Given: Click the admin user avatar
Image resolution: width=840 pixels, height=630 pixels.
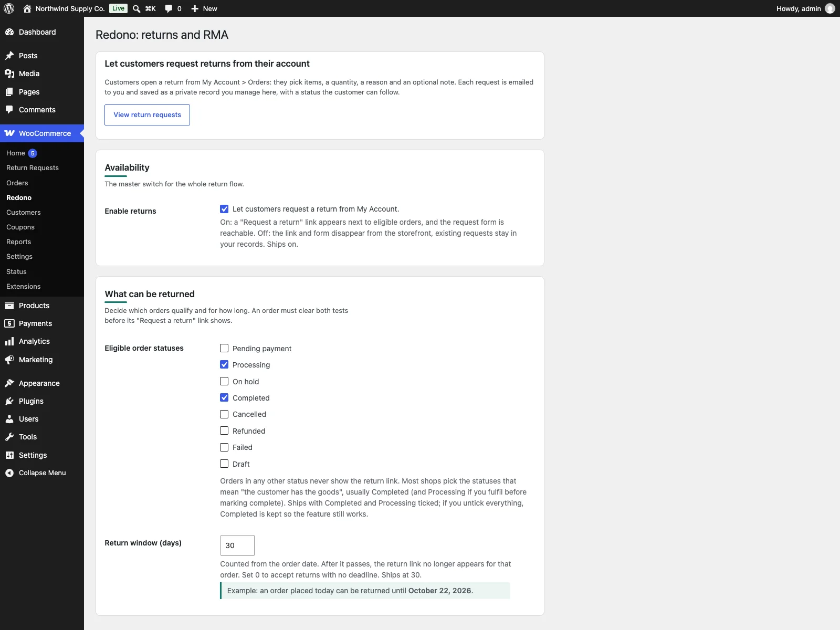Looking at the screenshot, I should 830,8.
